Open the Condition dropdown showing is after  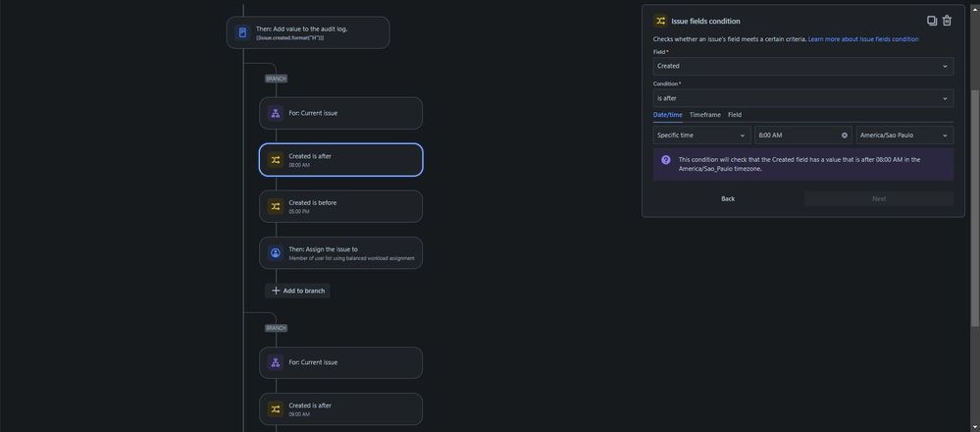803,98
